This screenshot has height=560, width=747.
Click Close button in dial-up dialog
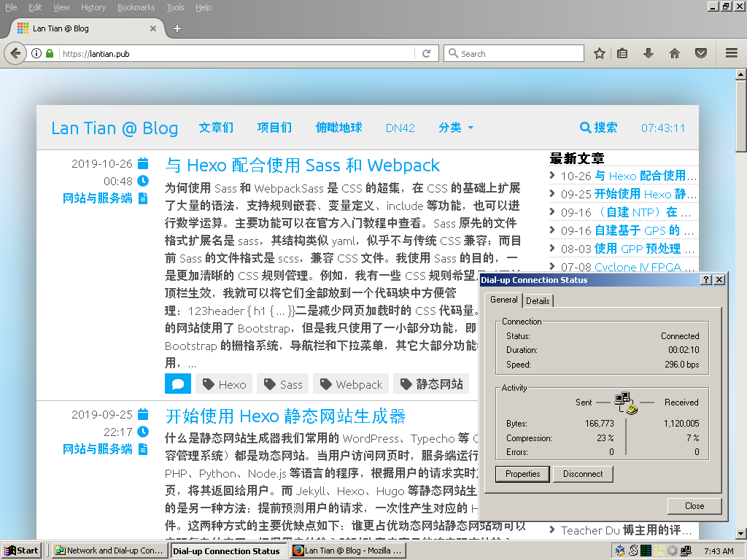point(694,506)
